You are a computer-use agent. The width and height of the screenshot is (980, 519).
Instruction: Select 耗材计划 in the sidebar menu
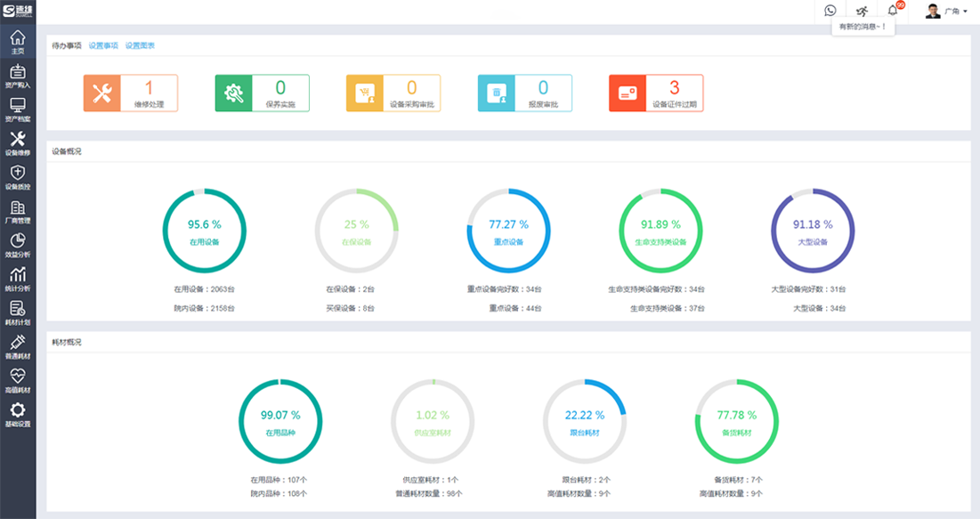pos(18,312)
